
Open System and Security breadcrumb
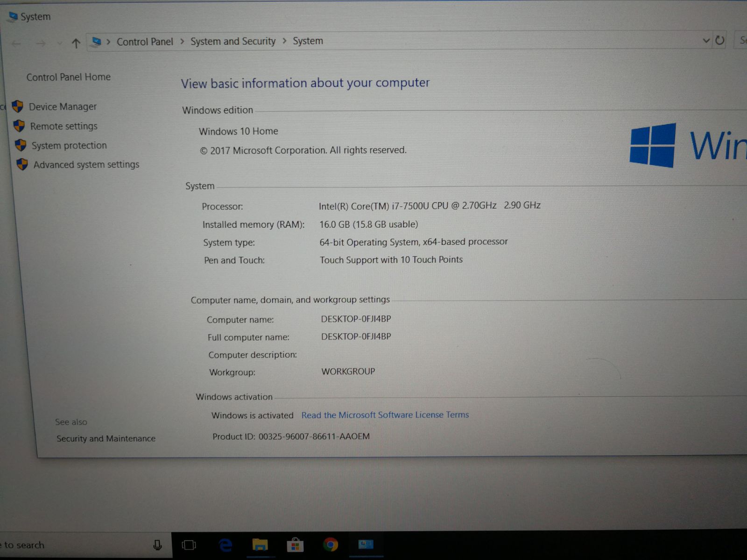233,42
